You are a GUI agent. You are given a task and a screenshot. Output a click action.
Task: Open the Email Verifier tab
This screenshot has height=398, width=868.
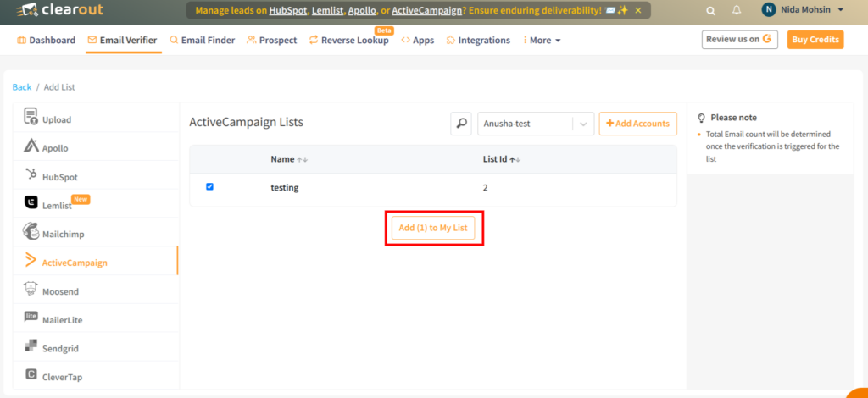pos(122,41)
